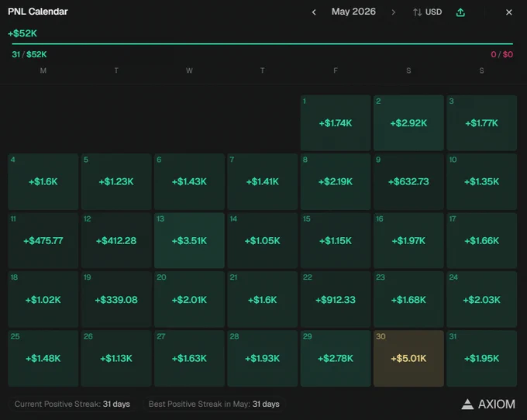View day 31 cell with +$1.95K
The image size is (527, 420).
tap(481, 359)
